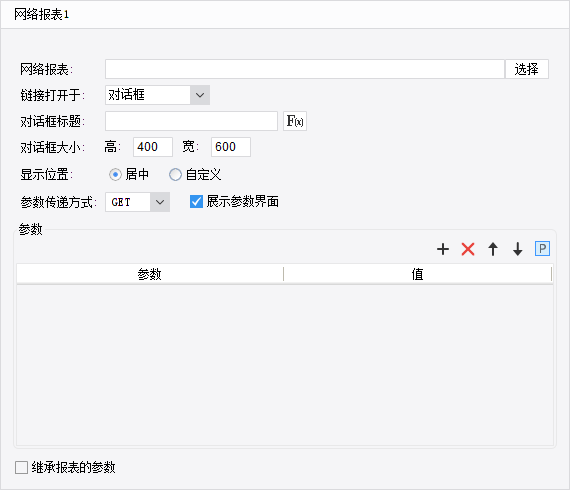
Task: Move parameter up with the up arrow
Action: point(493,249)
